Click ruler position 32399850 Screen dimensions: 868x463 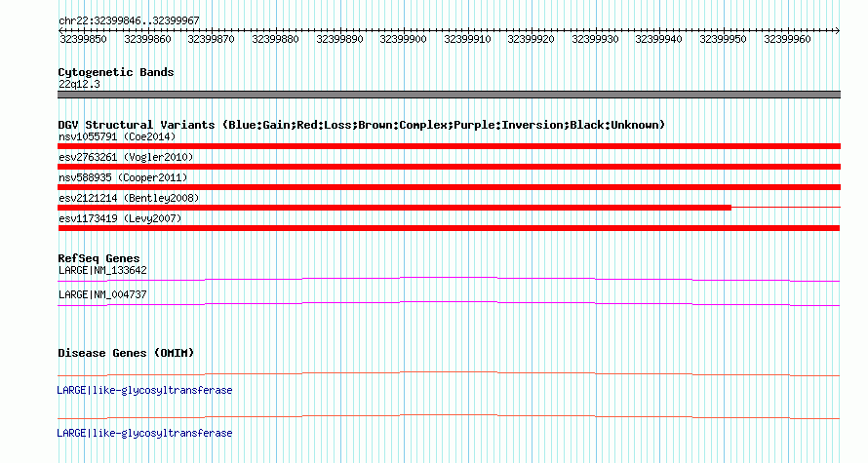(x=83, y=39)
